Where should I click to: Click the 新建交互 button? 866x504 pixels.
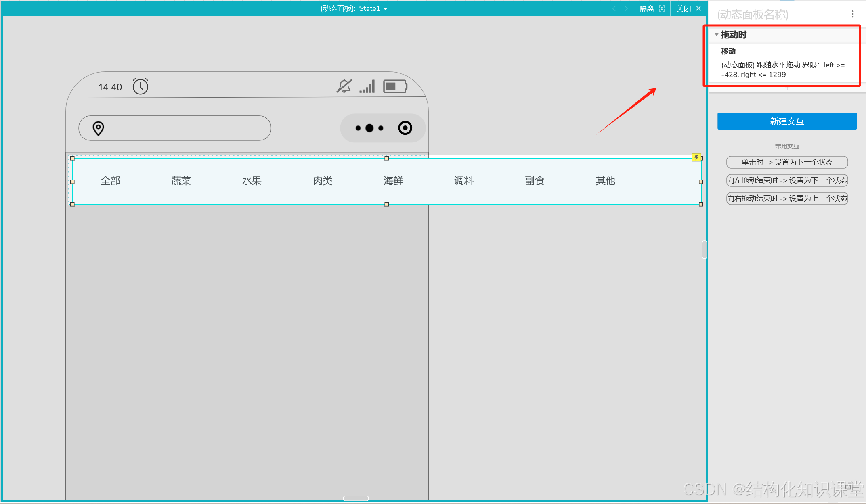[787, 121]
